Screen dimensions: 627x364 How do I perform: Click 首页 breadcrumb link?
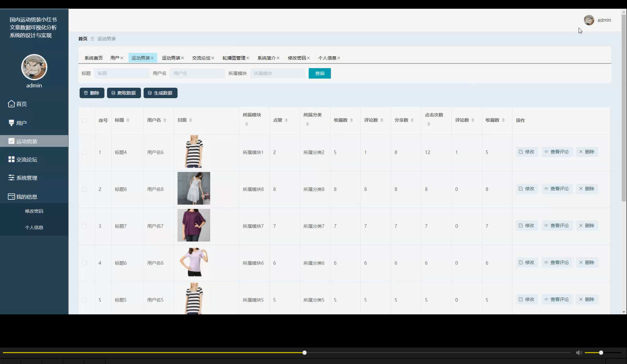coord(83,38)
